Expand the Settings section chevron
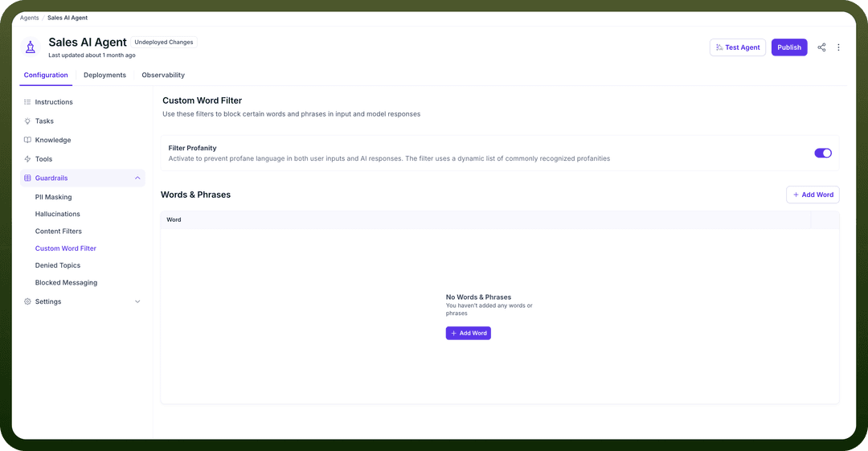 [x=137, y=301]
